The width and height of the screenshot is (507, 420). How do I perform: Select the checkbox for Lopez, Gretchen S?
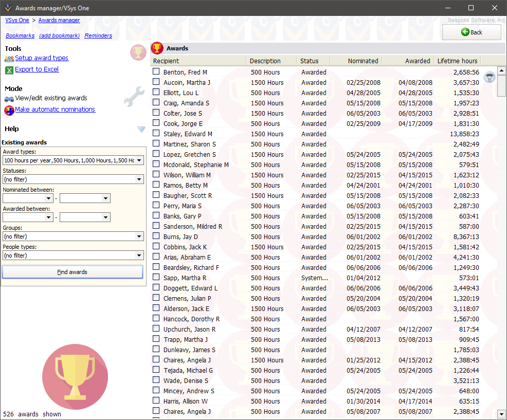155,154
